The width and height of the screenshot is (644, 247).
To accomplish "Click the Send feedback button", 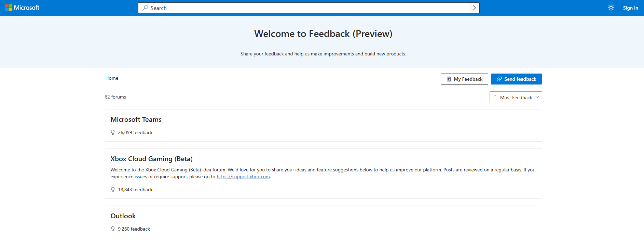I will [x=517, y=79].
